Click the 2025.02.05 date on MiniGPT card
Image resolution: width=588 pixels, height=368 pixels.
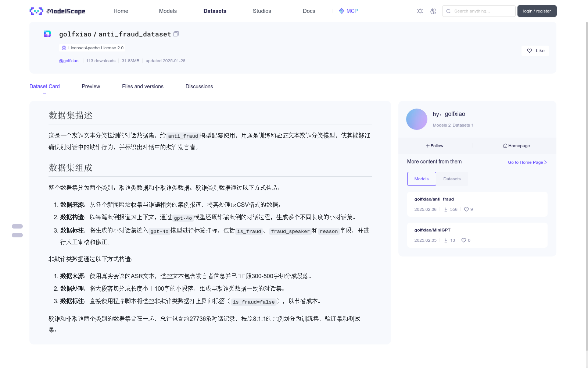coord(425,240)
